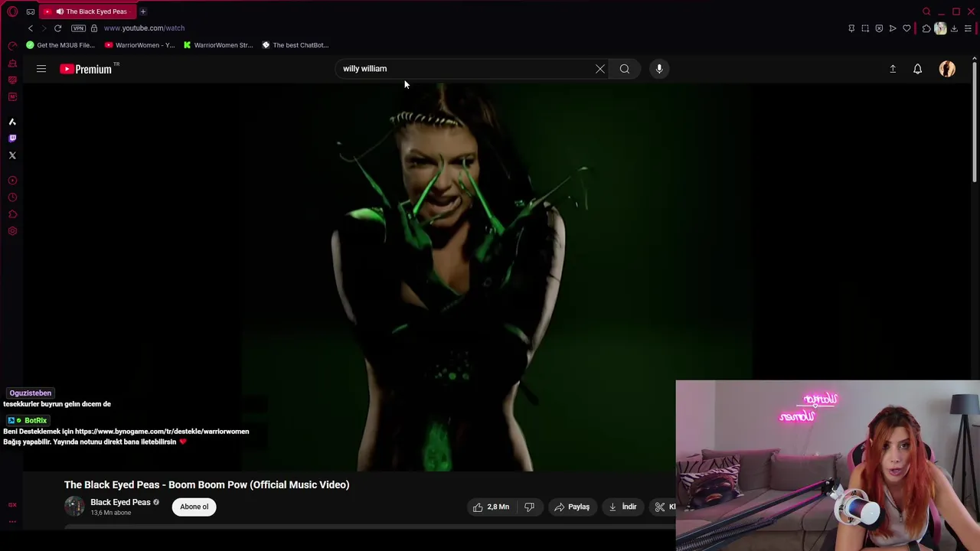Open the browser extensions puzzle icon
This screenshot has width=980, height=551.
(x=926, y=28)
